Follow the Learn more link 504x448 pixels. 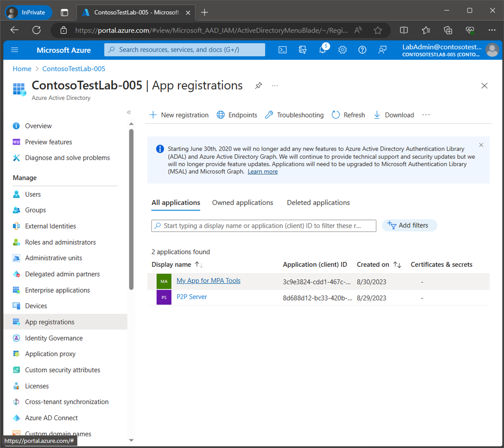click(x=263, y=171)
